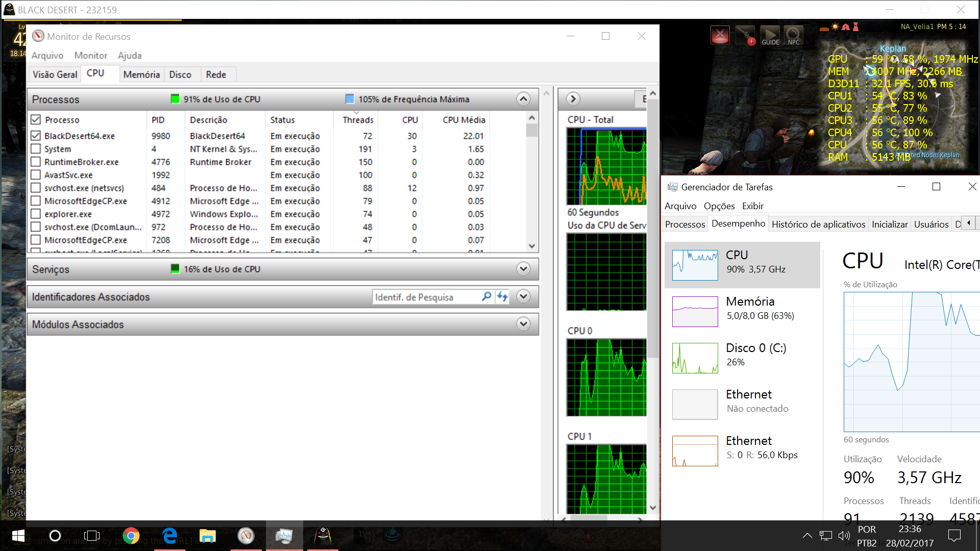Click the in-game GUIDE icon

(x=770, y=36)
